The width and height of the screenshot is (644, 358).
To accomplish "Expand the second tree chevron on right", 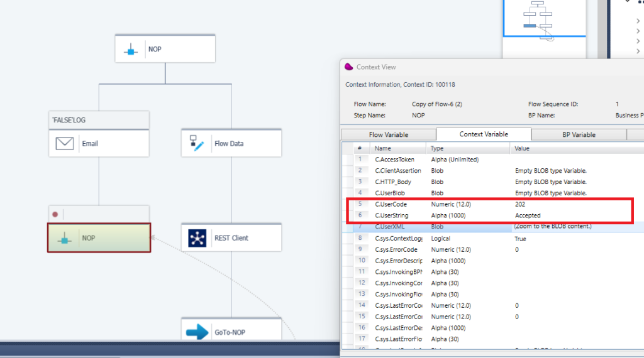I will point(638,30).
